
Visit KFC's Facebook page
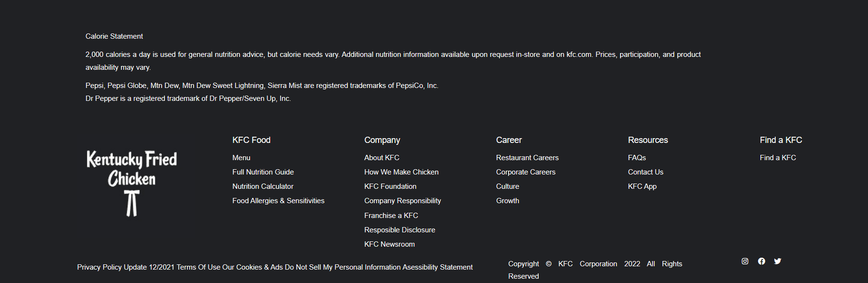761,261
